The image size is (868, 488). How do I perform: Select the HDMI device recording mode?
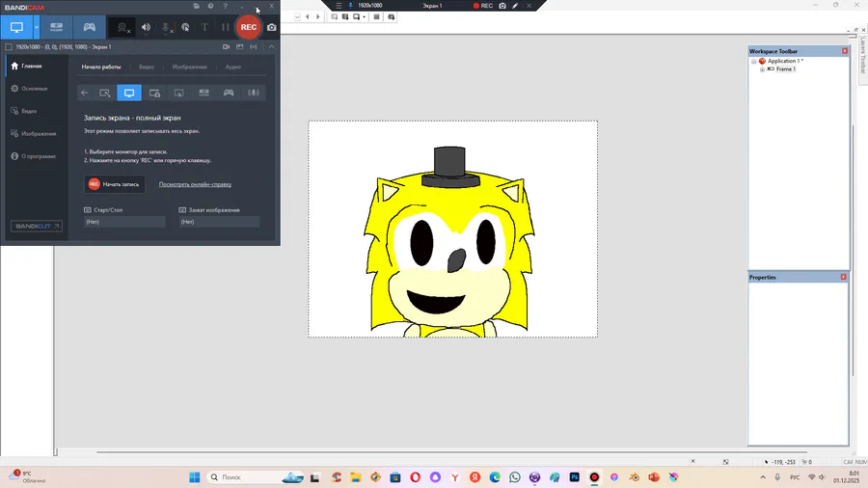(56, 27)
